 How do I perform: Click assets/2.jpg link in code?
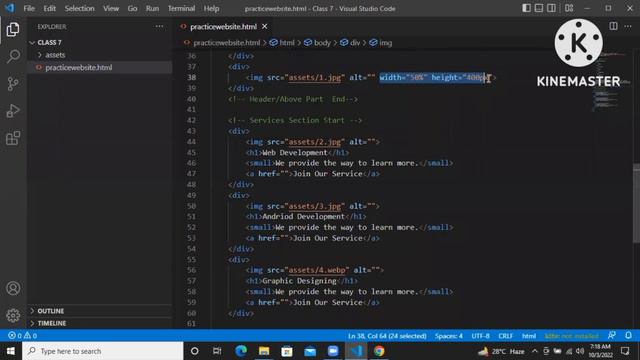(x=315, y=142)
